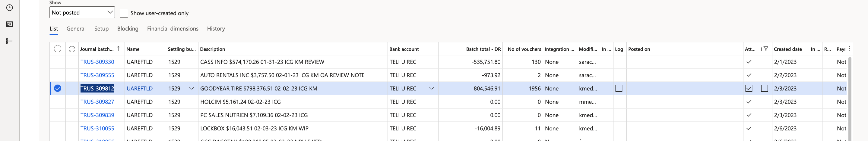The image size is (868, 141).
Task: Open the grid options vertical dots
Action: pos(850,49)
